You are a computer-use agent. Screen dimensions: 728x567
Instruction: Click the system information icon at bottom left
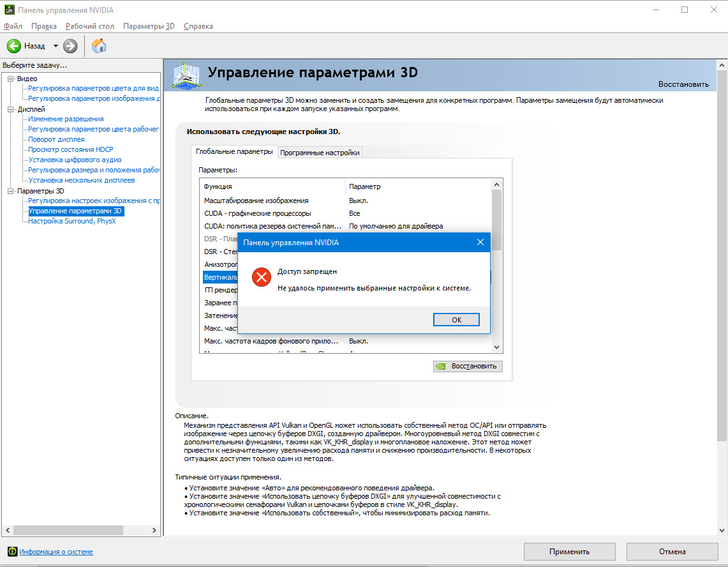click(13, 552)
